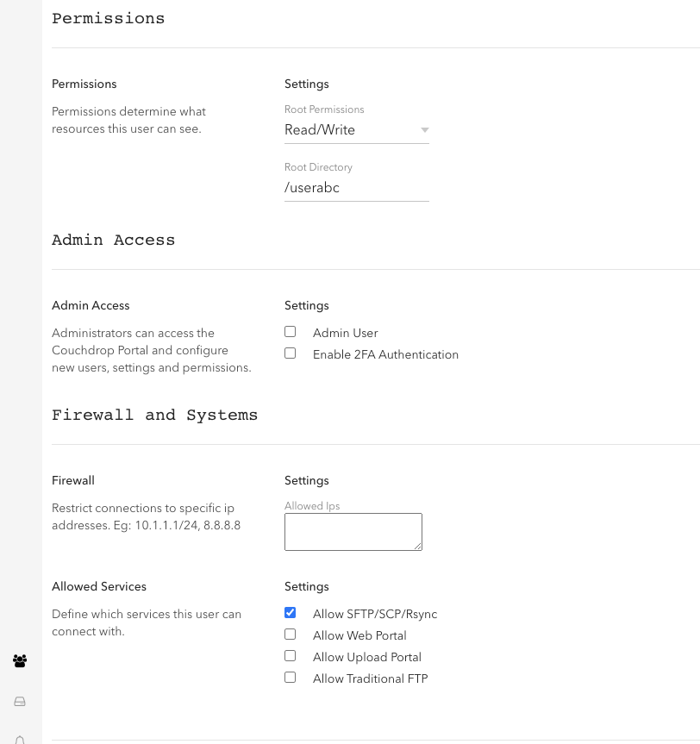Disable Allow SFTP/SCP/Rsync access
Viewport: 700px width, 744px height.
pyautogui.click(x=290, y=612)
